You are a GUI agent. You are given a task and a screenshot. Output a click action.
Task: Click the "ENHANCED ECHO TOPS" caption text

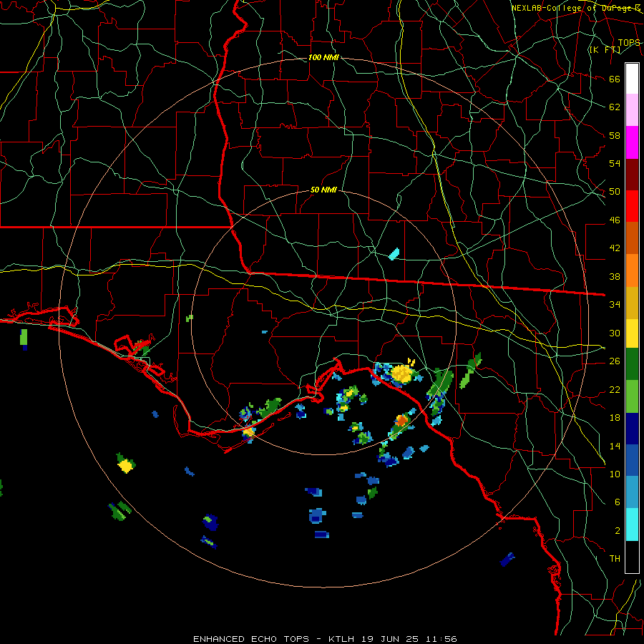(250, 639)
